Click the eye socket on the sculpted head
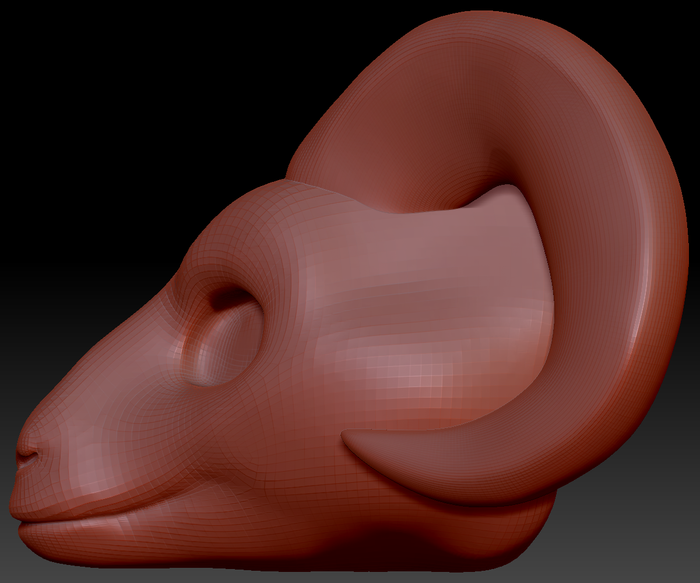700x583 pixels. point(222,337)
